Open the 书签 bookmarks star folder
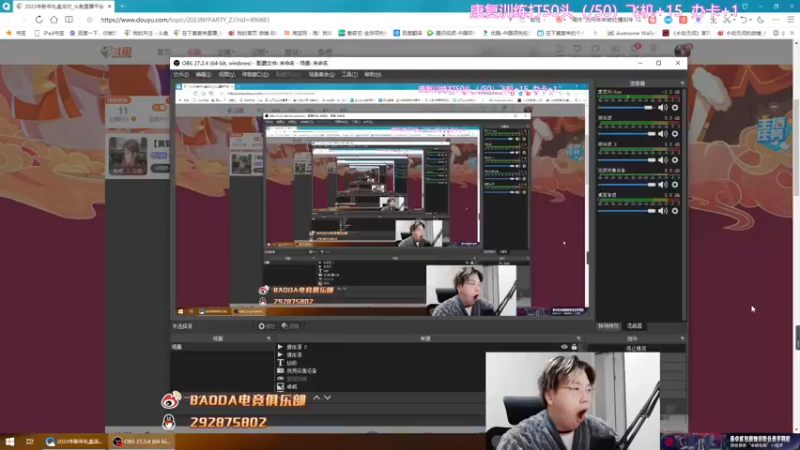This screenshot has width=800, height=450. (15, 33)
